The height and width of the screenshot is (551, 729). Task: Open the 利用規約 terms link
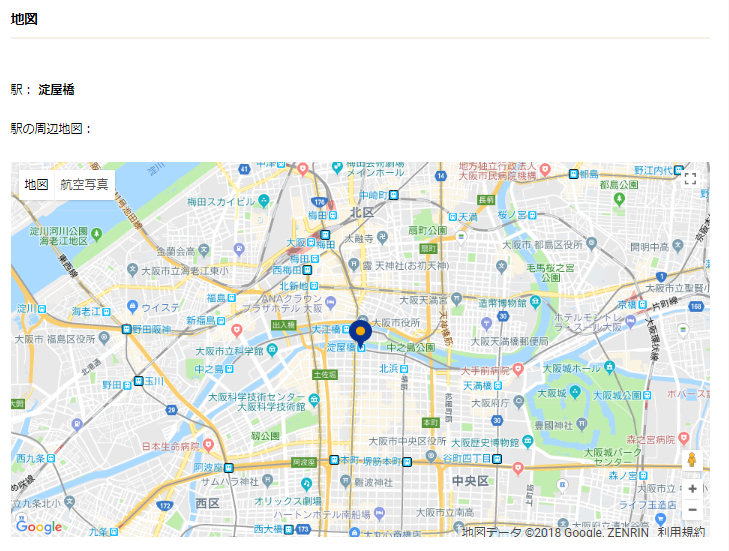coord(681,532)
